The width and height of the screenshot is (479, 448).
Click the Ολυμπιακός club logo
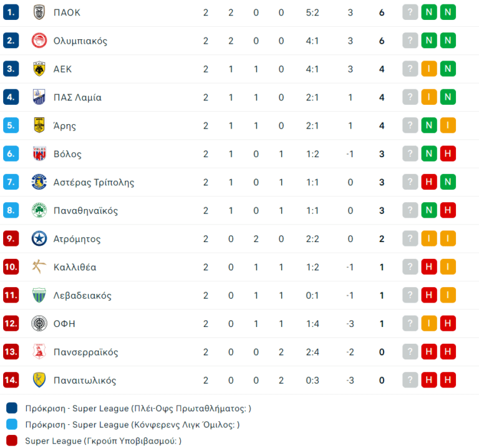pos(39,41)
